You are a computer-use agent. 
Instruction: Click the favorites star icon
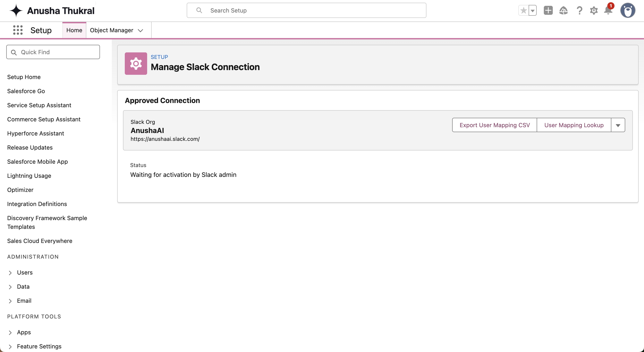click(x=523, y=11)
